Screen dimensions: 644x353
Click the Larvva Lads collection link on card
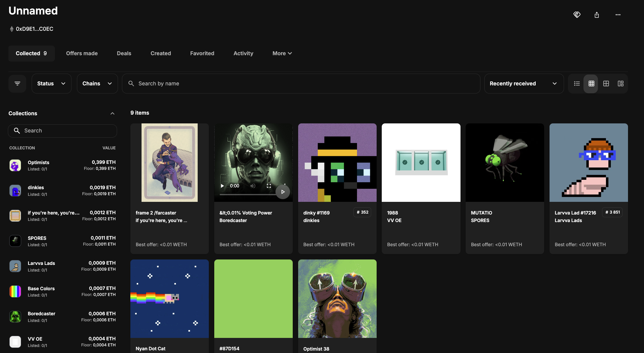(x=568, y=221)
